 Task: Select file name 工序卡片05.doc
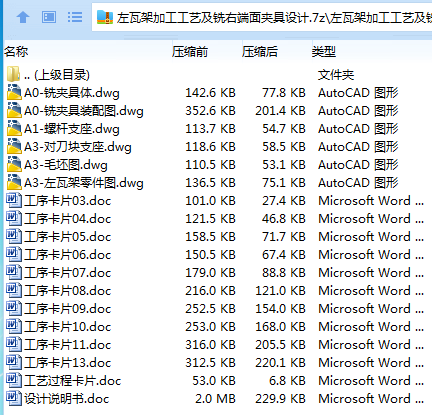68,237
